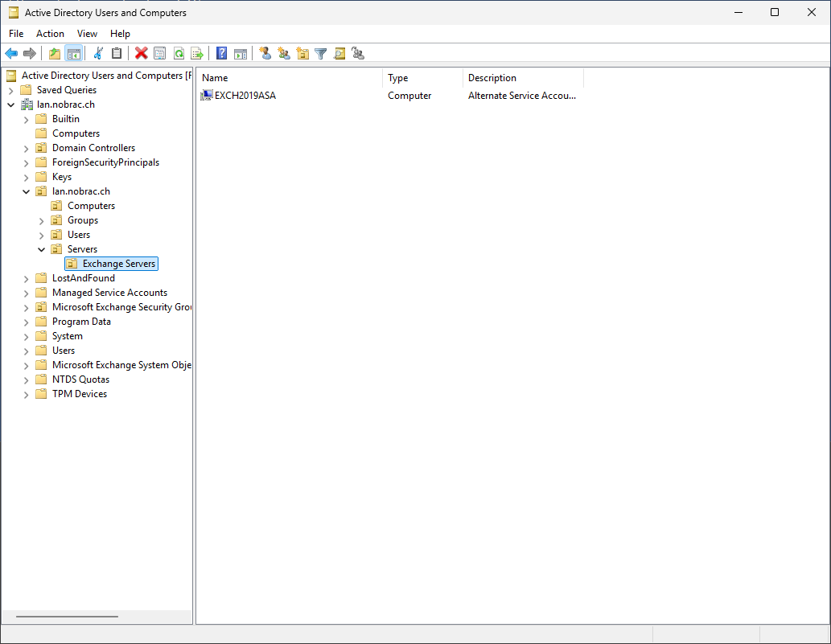Expand the LostAndFound container
Screen dimensions: 831x644
coord(26,278)
